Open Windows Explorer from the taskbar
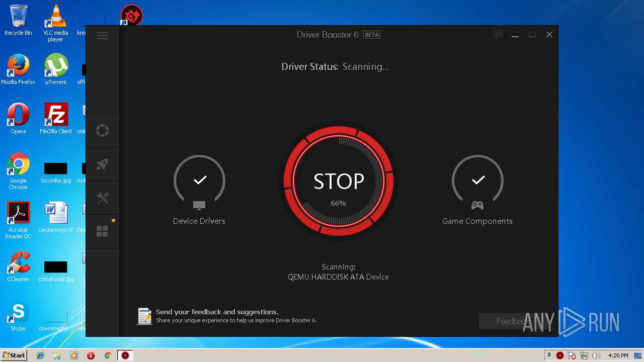This screenshot has height=362, width=644. click(57, 355)
